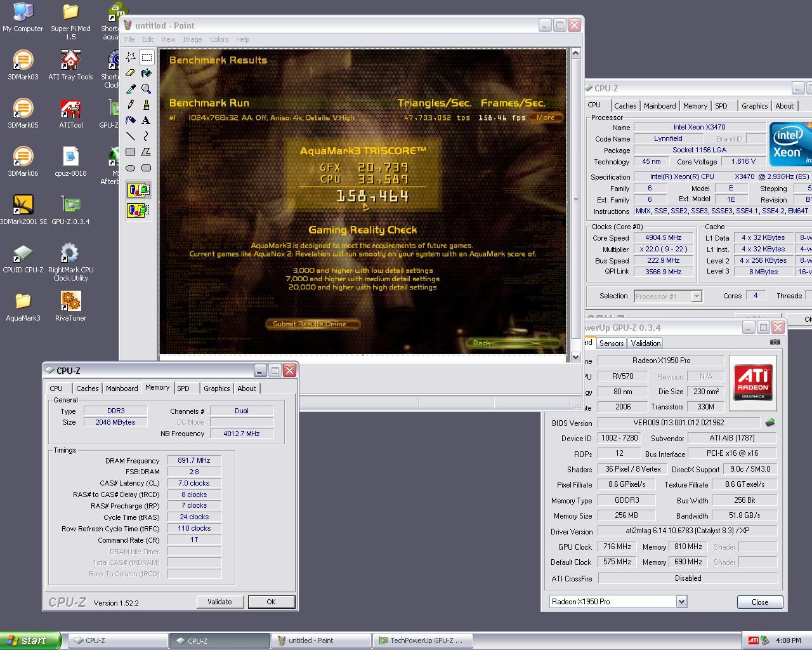
Task: Open the Colors menu in Paint
Action: [219, 39]
